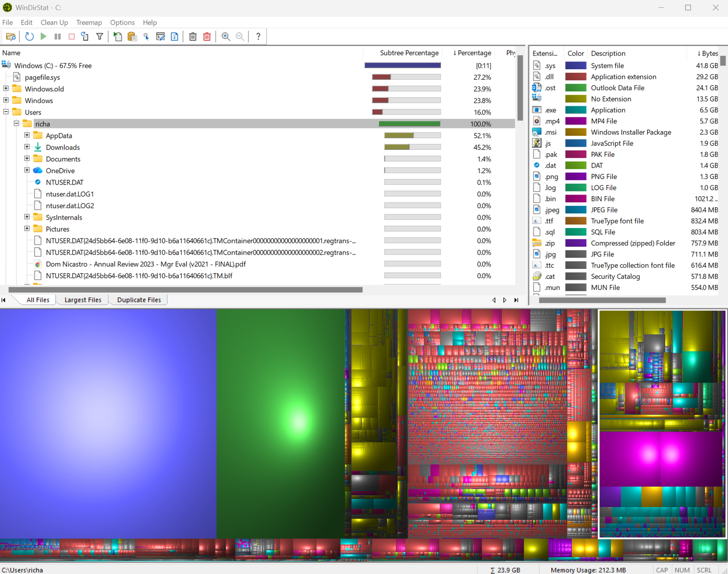Expand the Windows.old folder
This screenshot has width=728, height=574.
coord(6,89)
